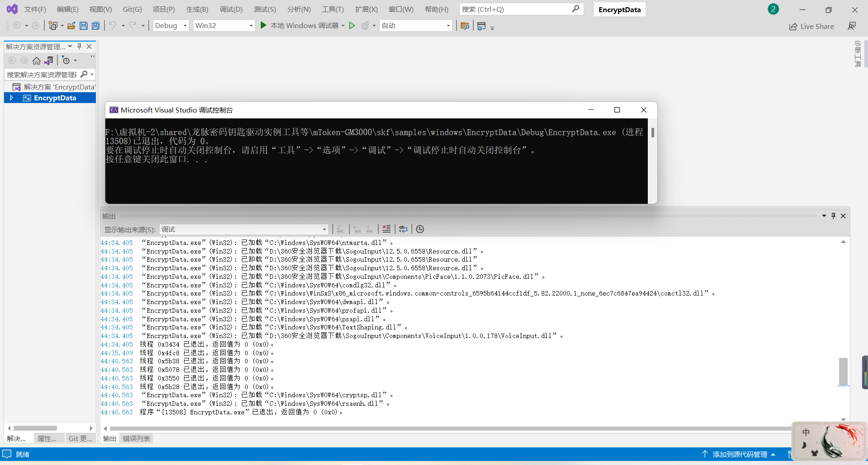The image size is (868, 465).
Task: Click back arrow in Solution Explorer toolbar
Action: pyautogui.click(x=12, y=61)
